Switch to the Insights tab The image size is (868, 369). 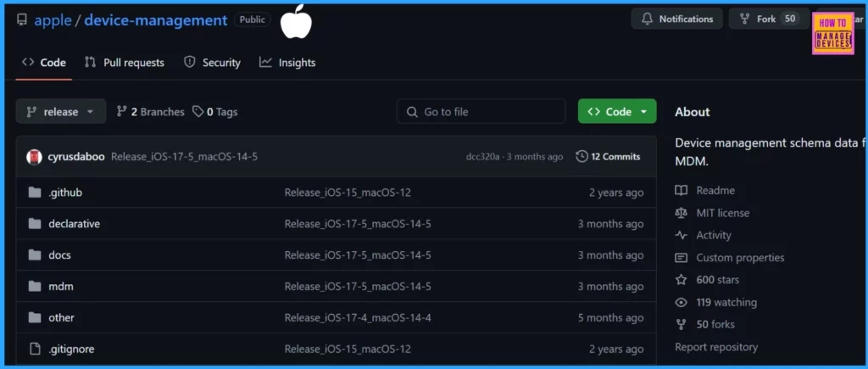click(x=287, y=63)
